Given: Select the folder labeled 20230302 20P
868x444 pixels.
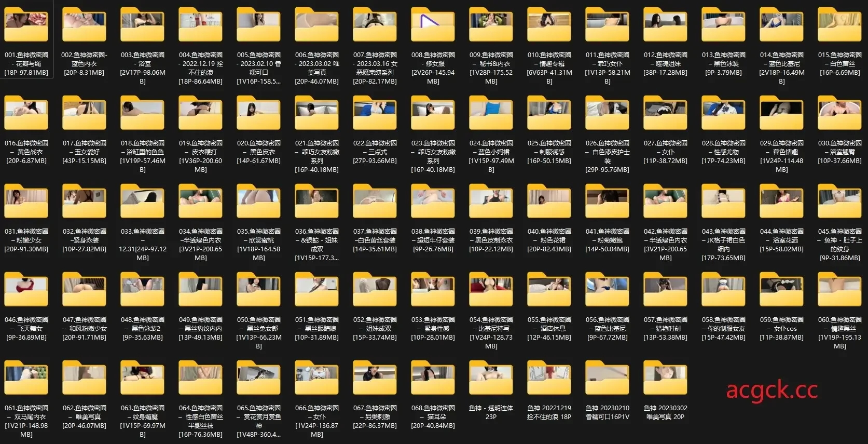Looking at the screenshot, I should tap(665, 378).
